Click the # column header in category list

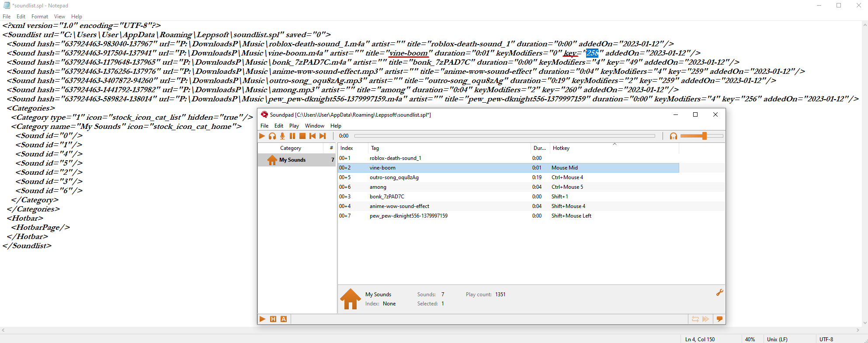click(x=331, y=148)
